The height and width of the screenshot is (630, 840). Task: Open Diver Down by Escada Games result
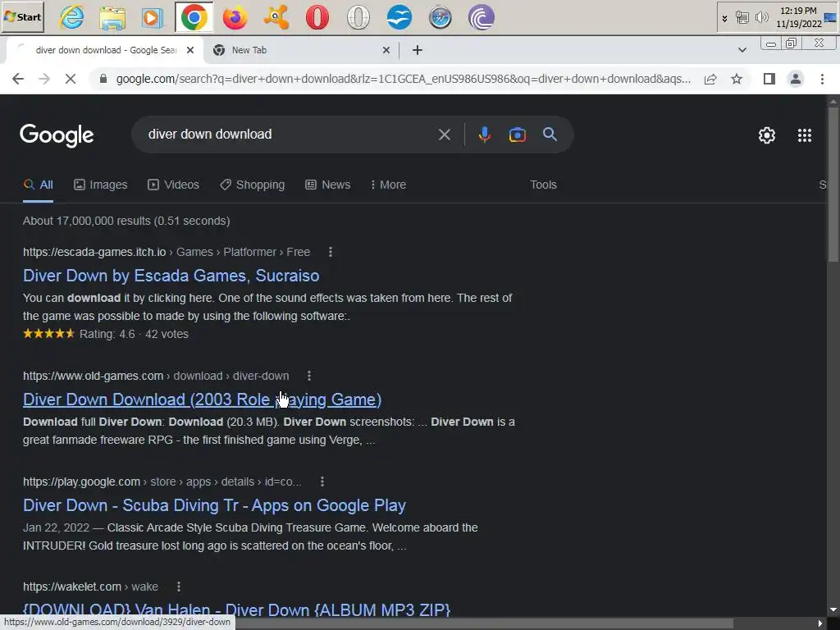pyautogui.click(x=171, y=276)
